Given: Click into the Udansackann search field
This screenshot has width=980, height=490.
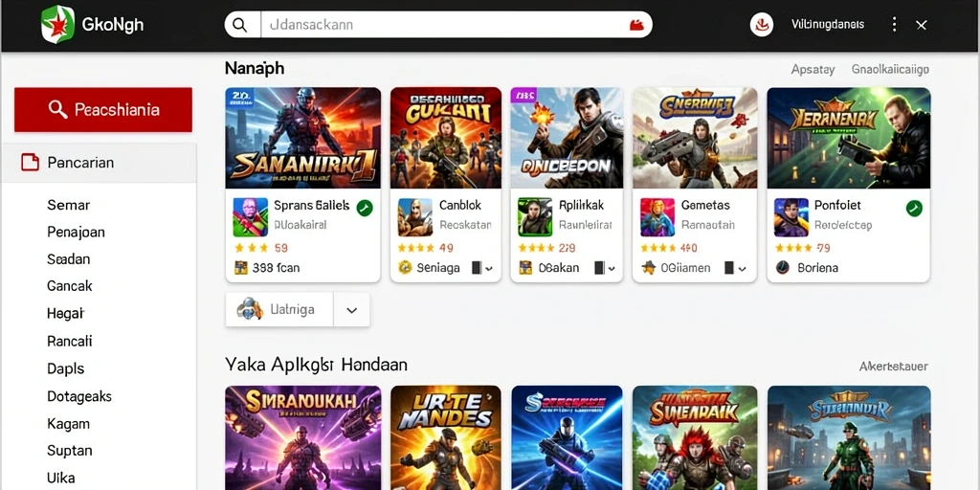Looking at the screenshot, I should click(x=444, y=25).
